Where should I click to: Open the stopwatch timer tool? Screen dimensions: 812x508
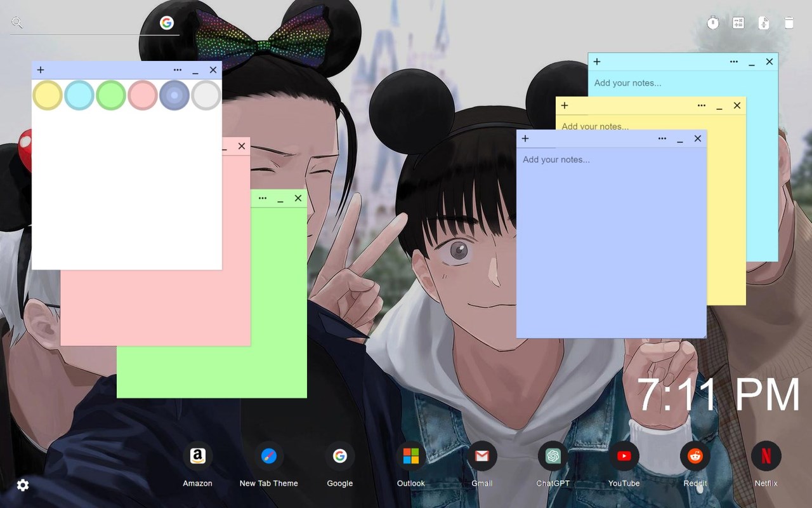(x=713, y=23)
